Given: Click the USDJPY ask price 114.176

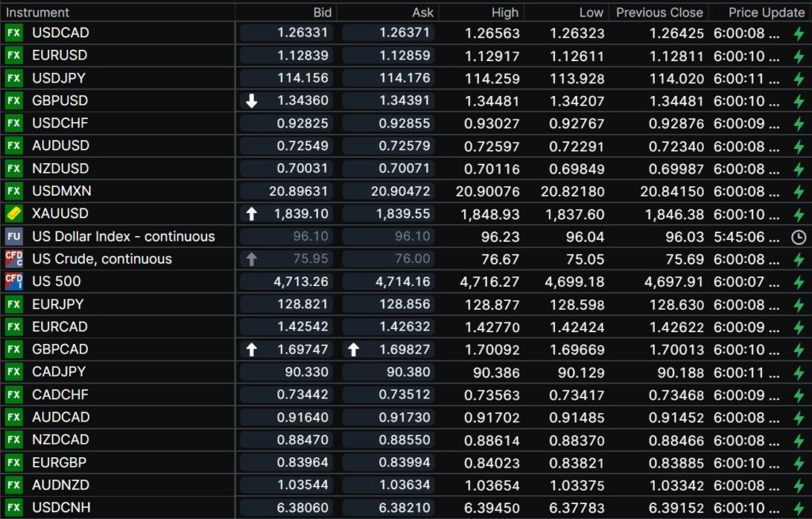Looking at the screenshot, I should click(404, 78).
